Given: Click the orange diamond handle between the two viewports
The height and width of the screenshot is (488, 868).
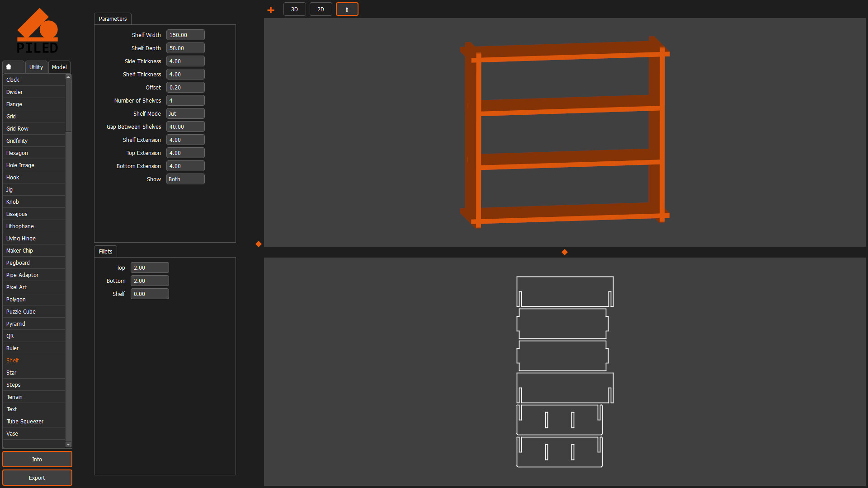Looking at the screenshot, I should point(565,252).
